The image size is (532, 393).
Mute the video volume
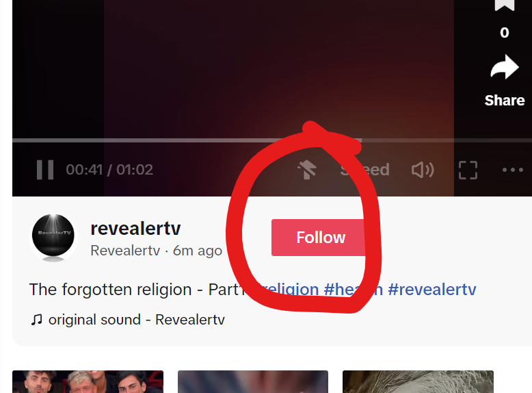(x=423, y=170)
